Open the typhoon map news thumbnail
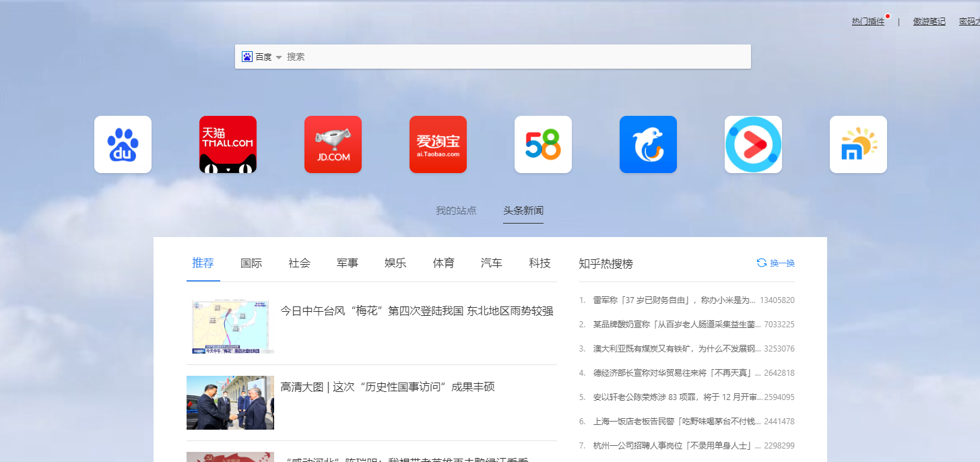 [x=230, y=327]
